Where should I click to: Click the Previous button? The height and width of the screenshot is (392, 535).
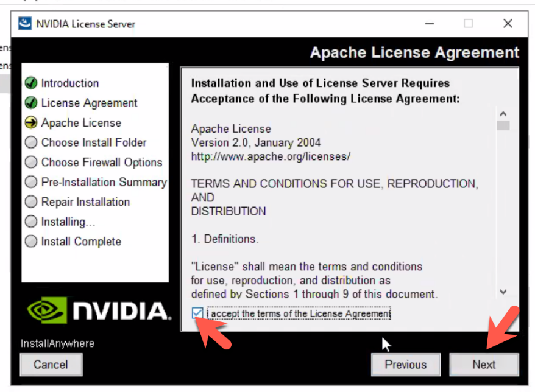click(406, 365)
